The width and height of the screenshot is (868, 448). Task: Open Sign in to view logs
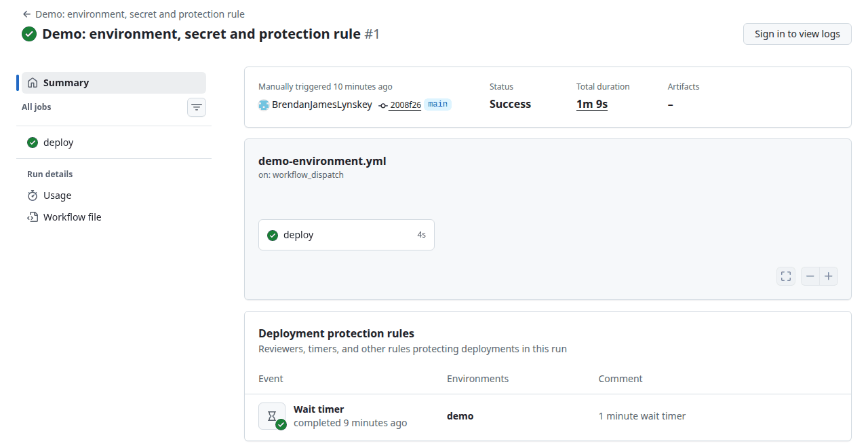click(x=797, y=34)
